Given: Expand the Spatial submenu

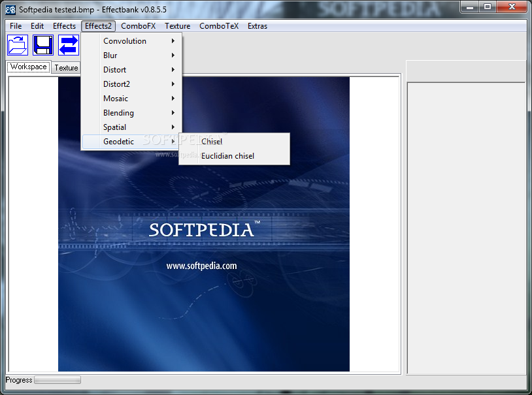Looking at the screenshot, I should point(131,127).
